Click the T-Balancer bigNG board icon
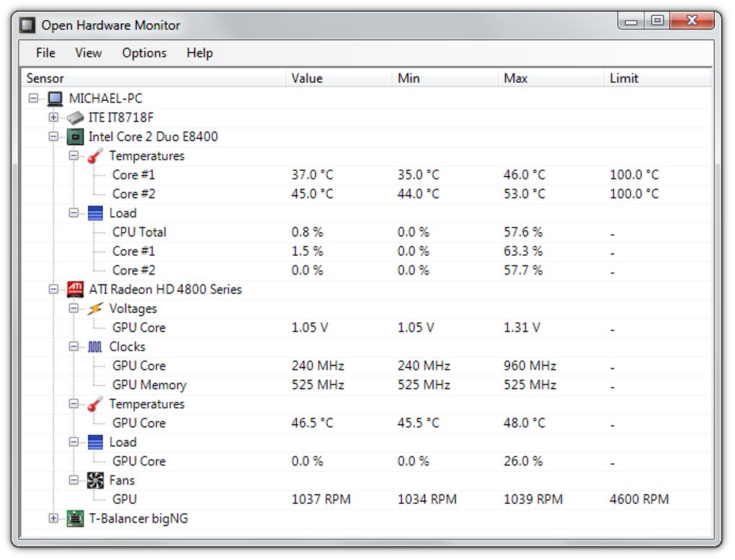The width and height of the screenshot is (735, 560). click(x=75, y=519)
